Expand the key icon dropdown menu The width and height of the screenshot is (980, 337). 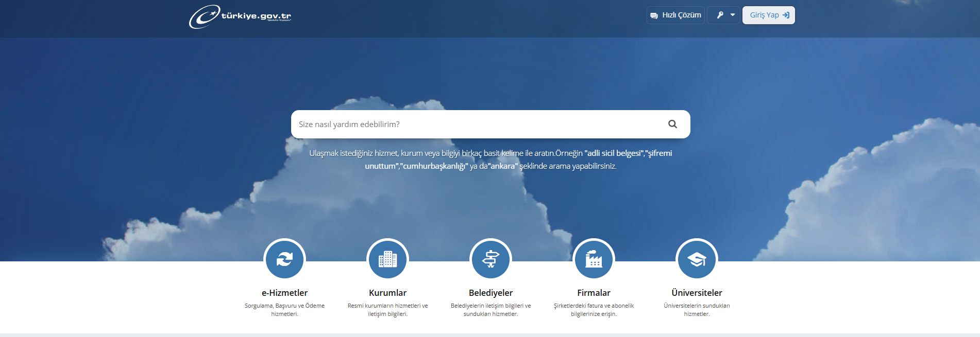pyautogui.click(x=724, y=15)
